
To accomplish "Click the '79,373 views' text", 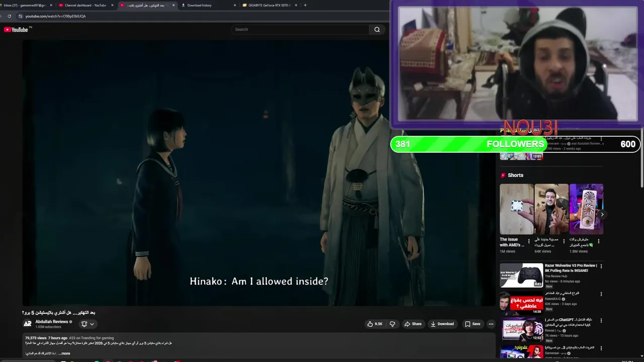I will 36,338.
